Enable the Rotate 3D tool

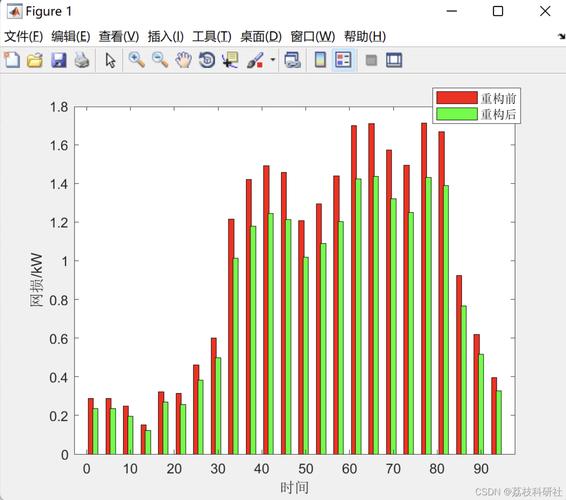207,60
